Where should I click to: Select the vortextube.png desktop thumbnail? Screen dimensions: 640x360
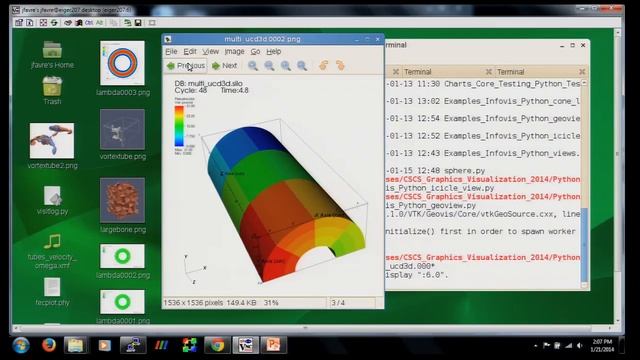pos(122,129)
